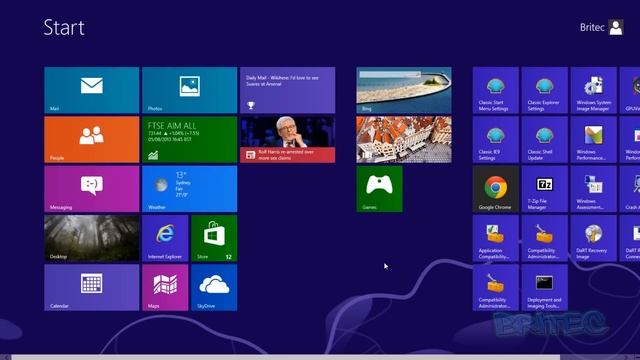Open Classic IE9 Settings tile
The image size is (640, 360).
tap(496, 140)
